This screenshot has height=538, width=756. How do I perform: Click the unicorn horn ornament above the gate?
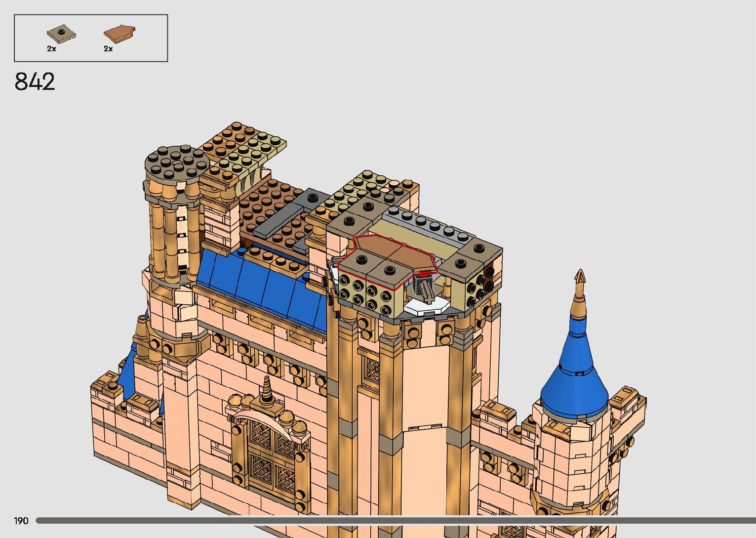coord(267,391)
